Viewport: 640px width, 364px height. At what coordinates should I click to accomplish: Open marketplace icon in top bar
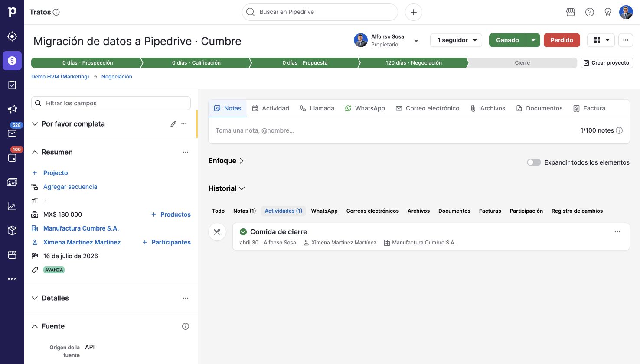pyautogui.click(x=571, y=12)
